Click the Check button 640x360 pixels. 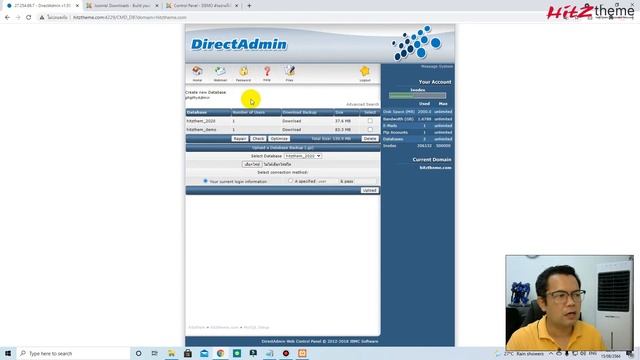click(258, 139)
